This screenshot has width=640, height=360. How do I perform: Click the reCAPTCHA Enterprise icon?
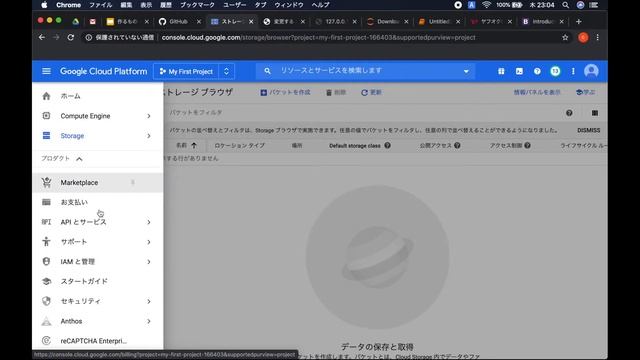click(x=46, y=341)
